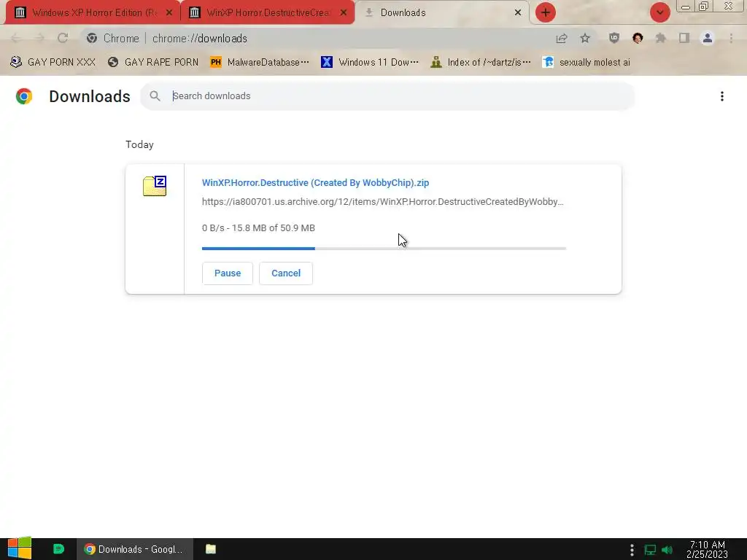
Task: Open the volume speaker tray icon
Action: click(667, 550)
